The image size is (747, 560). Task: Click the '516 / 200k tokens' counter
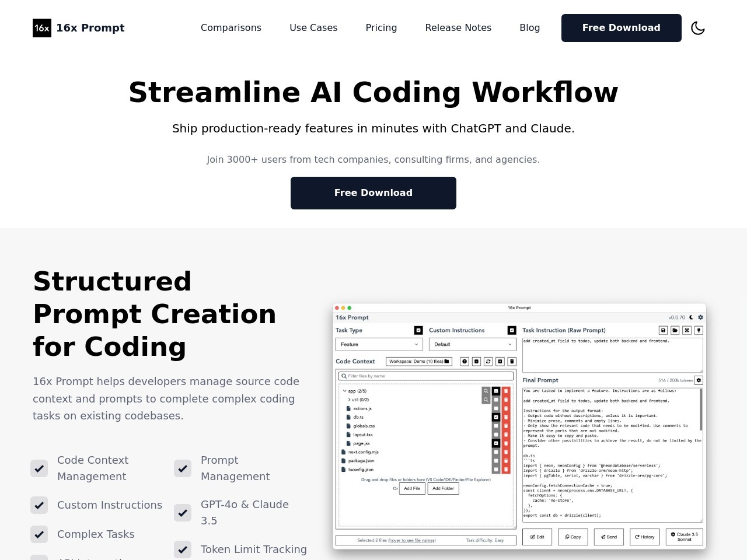(x=676, y=380)
